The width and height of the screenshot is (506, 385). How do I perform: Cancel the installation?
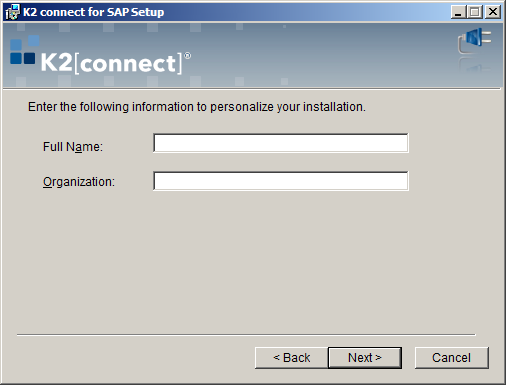pyautogui.click(x=452, y=358)
